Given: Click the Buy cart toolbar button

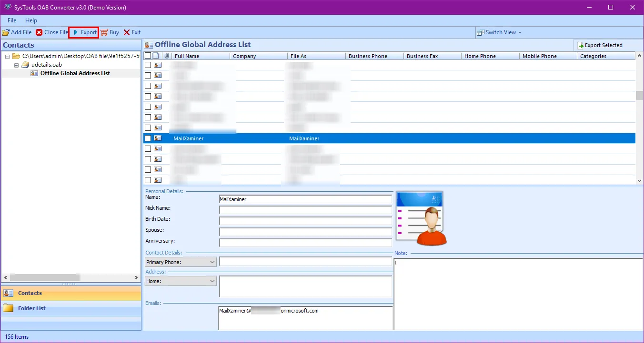Looking at the screenshot, I should click(110, 32).
